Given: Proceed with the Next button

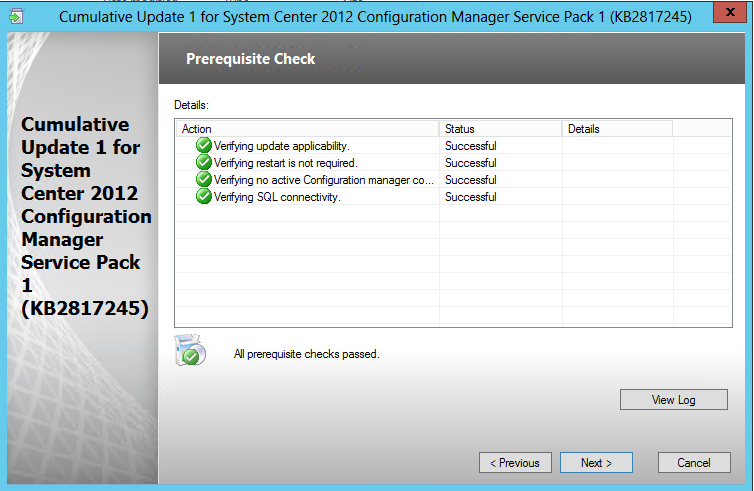Looking at the screenshot, I should pyautogui.click(x=596, y=463).
